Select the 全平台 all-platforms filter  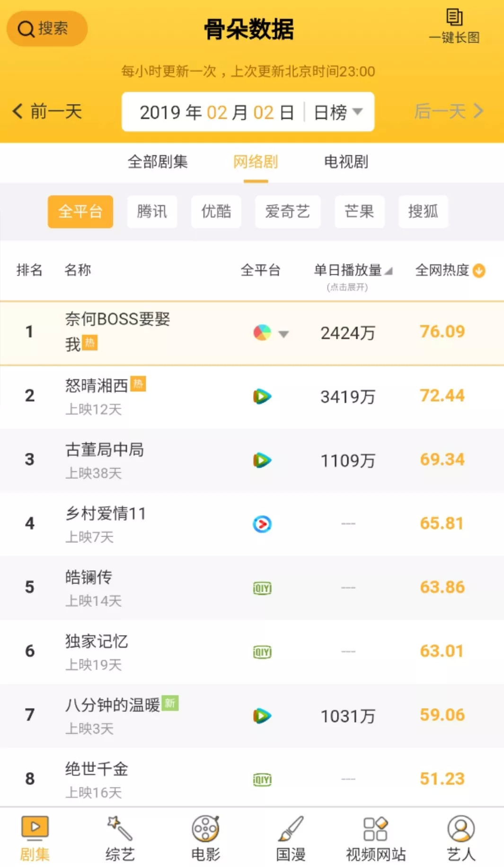80,212
